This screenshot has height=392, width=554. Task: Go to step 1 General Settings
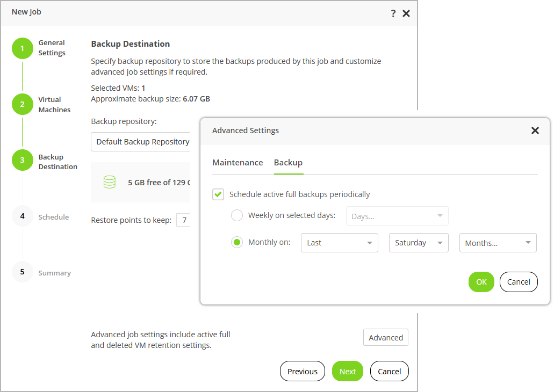point(22,48)
